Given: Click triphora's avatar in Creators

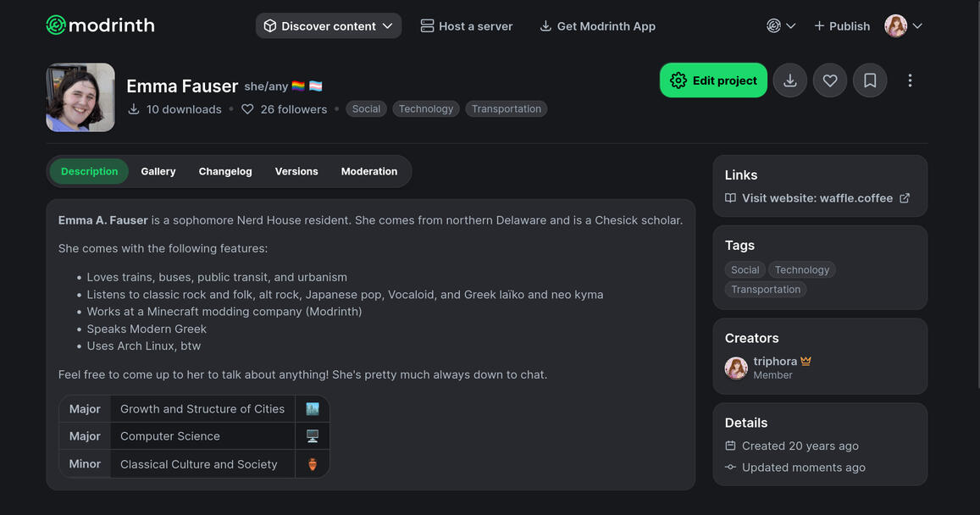Looking at the screenshot, I should [736, 368].
